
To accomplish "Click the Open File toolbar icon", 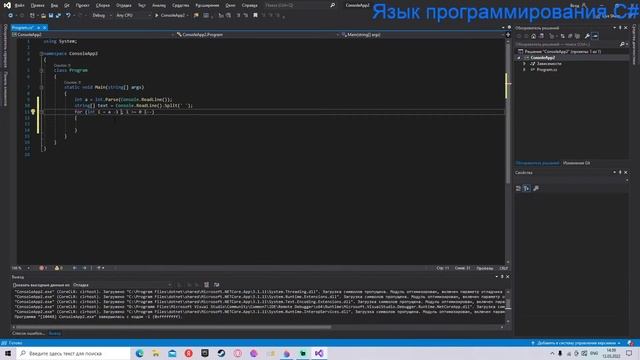I will (x=43, y=16).
